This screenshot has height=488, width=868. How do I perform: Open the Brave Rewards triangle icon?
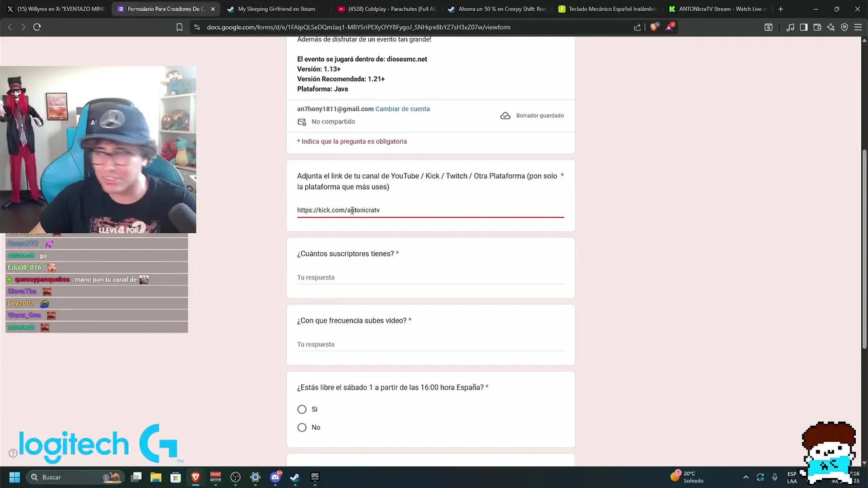pyautogui.click(x=670, y=26)
